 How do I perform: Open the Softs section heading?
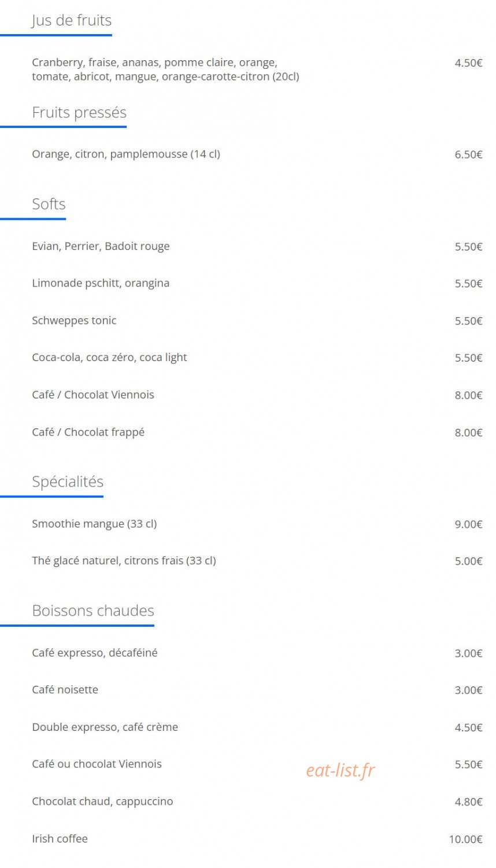click(49, 204)
